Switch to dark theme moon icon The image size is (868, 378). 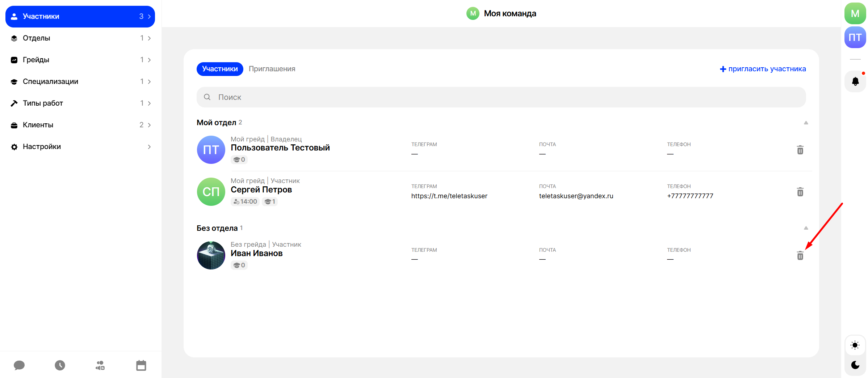pyautogui.click(x=855, y=365)
